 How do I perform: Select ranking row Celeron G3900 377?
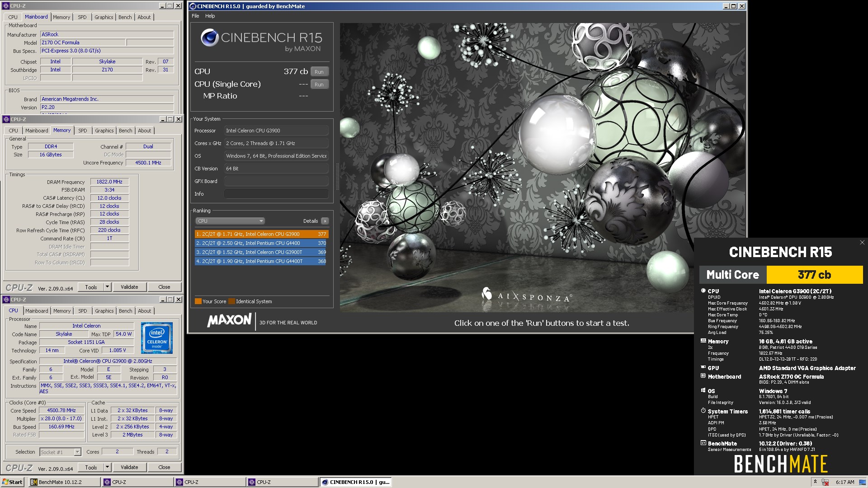[261, 234]
